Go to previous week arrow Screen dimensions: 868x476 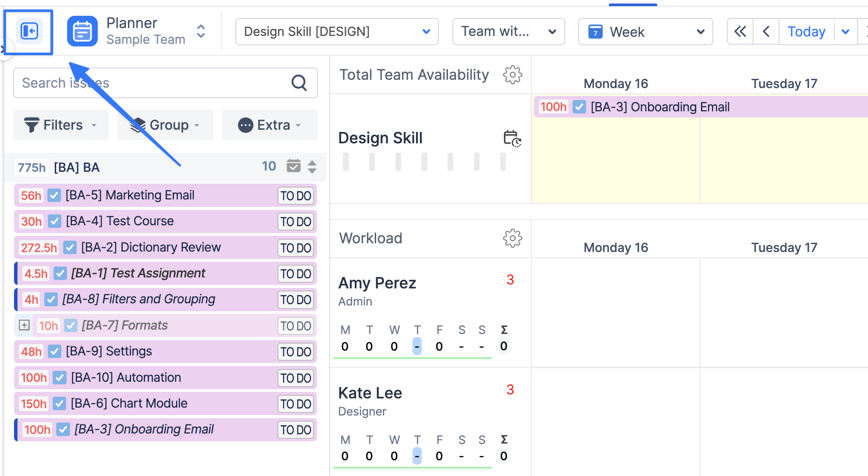click(x=766, y=32)
